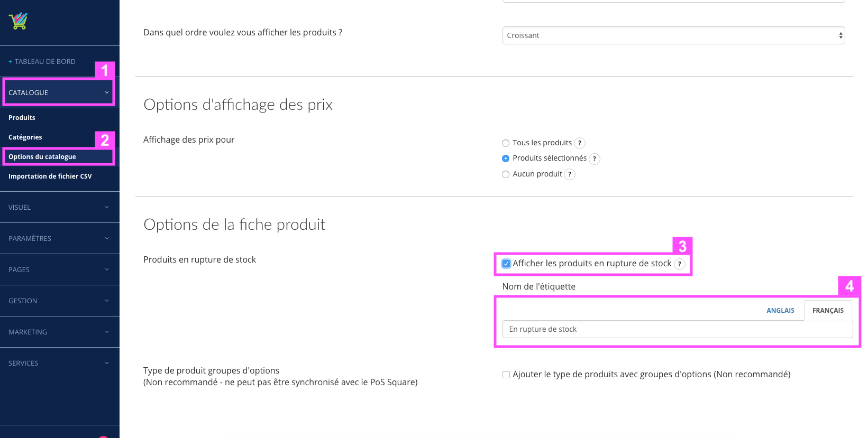Open the Produits catalogue page
The width and height of the screenshot is (868, 438).
pos(22,118)
